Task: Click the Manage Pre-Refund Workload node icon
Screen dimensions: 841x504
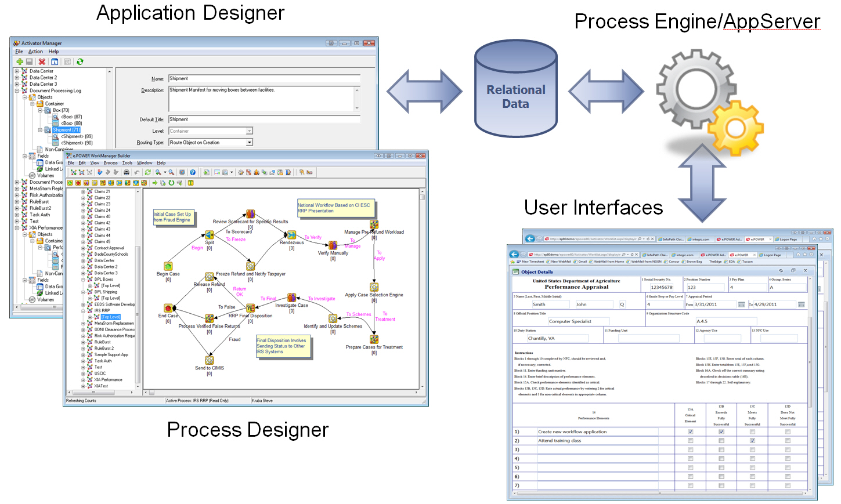Action: [x=374, y=224]
